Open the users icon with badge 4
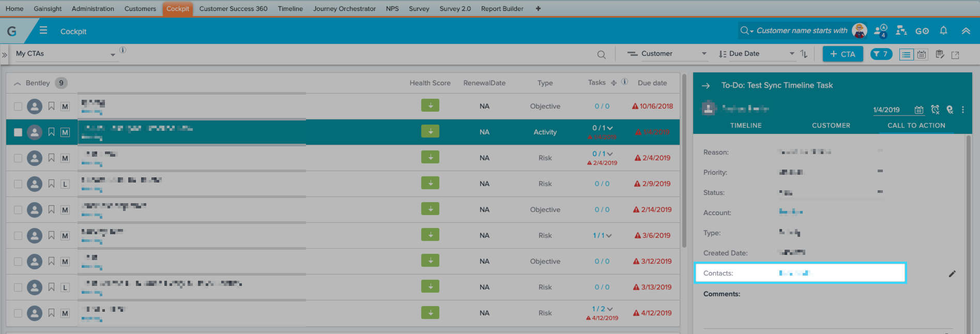The width and height of the screenshot is (980, 334). click(881, 31)
